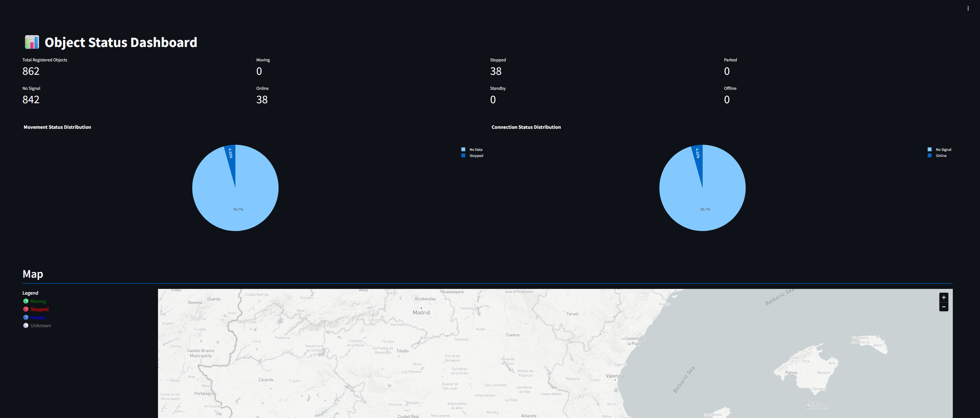The height and width of the screenshot is (418, 980).
Task: Click the bar chart dashboard icon
Action: (x=32, y=42)
